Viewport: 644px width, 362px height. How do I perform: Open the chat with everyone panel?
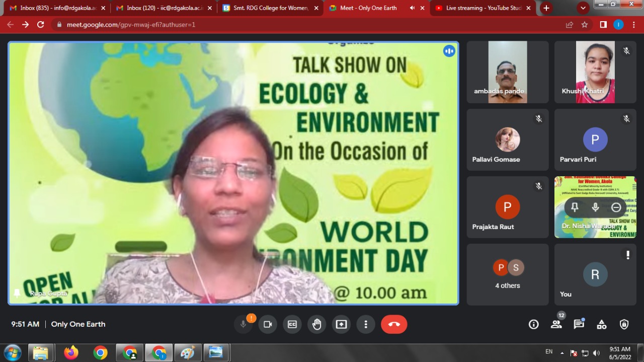[579, 324]
